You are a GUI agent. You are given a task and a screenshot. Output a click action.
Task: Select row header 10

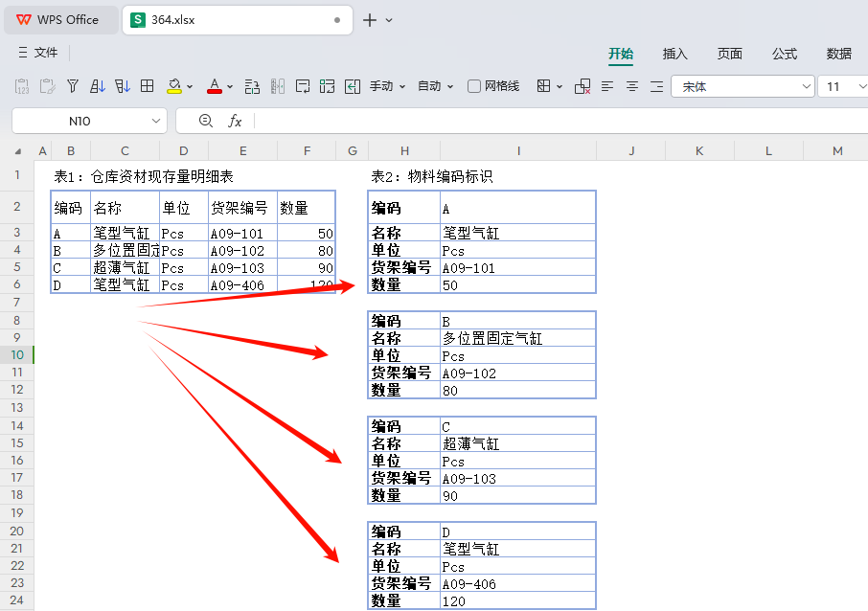click(x=17, y=354)
